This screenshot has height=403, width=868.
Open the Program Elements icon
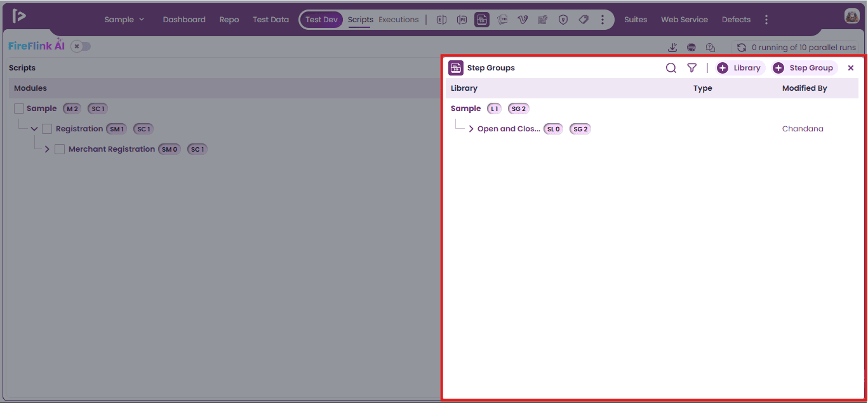pyautogui.click(x=462, y=20)
